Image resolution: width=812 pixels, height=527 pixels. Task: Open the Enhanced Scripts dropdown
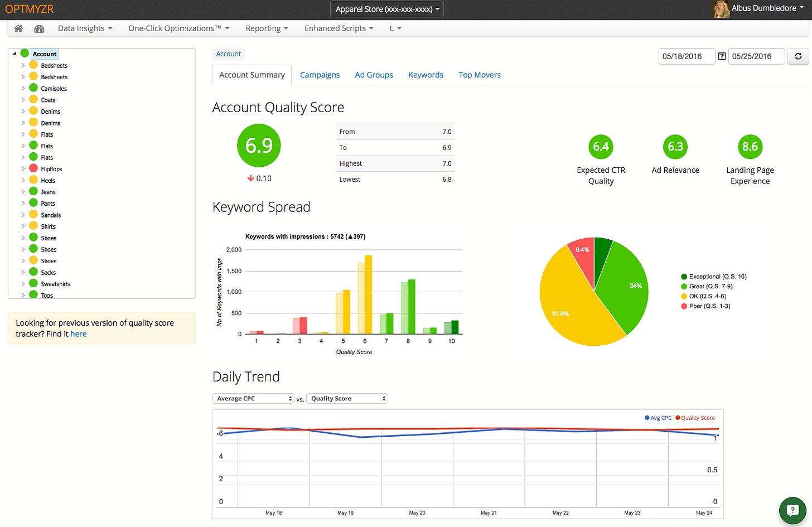[x=339, y=28]
